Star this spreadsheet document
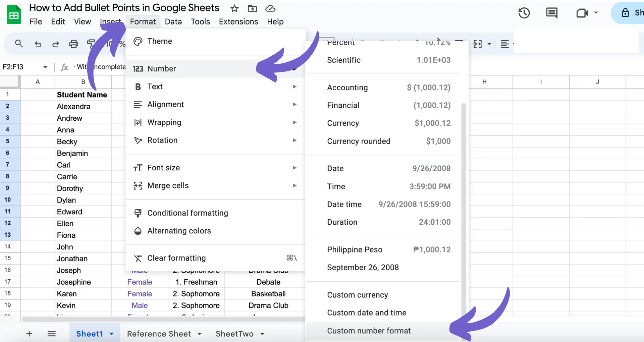This screenshot has width=644, height=342. tap(234, 8)
